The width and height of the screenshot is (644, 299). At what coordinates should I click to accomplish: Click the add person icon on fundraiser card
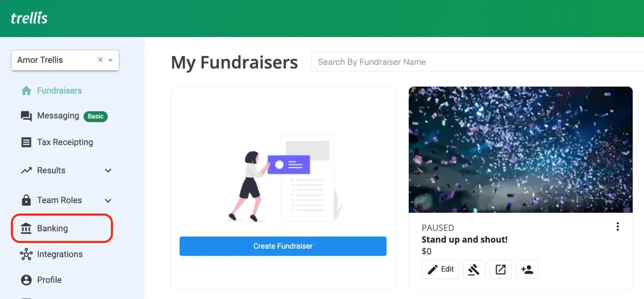[x=527, y=270]
